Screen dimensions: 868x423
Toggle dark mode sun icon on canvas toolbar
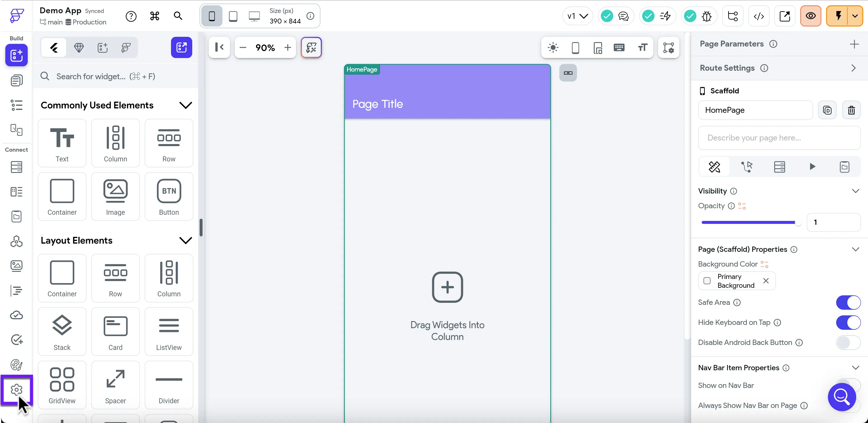tap(553, 48)
